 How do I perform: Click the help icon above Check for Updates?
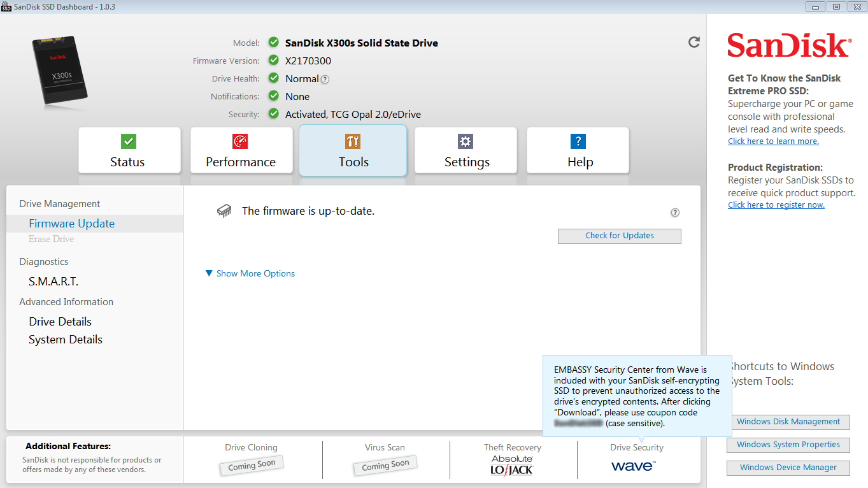(x=675, y=213)
